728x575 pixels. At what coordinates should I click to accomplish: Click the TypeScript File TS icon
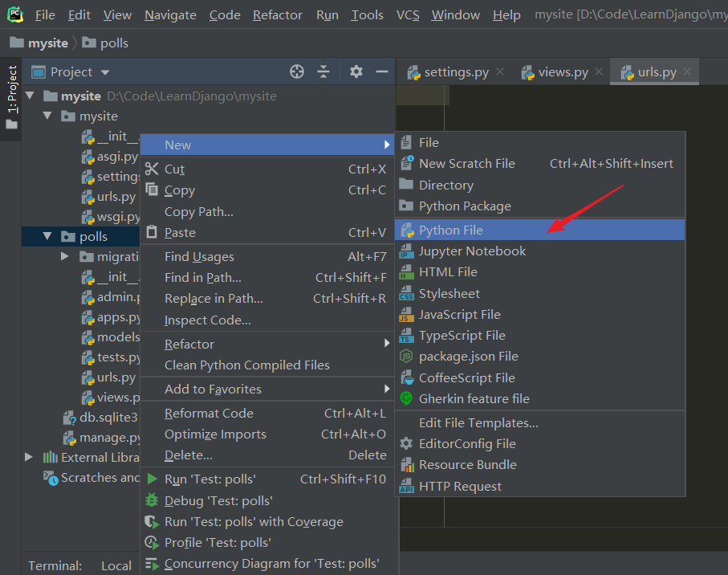406,336
